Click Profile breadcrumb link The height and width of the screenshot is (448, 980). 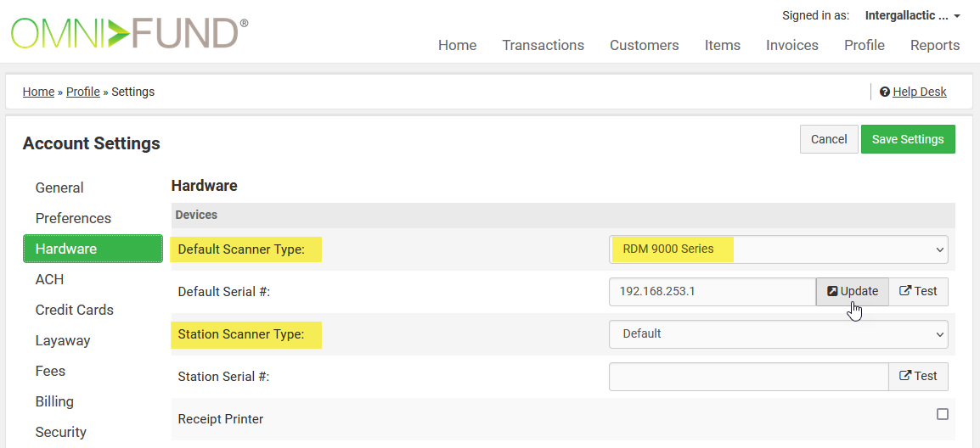83,92
